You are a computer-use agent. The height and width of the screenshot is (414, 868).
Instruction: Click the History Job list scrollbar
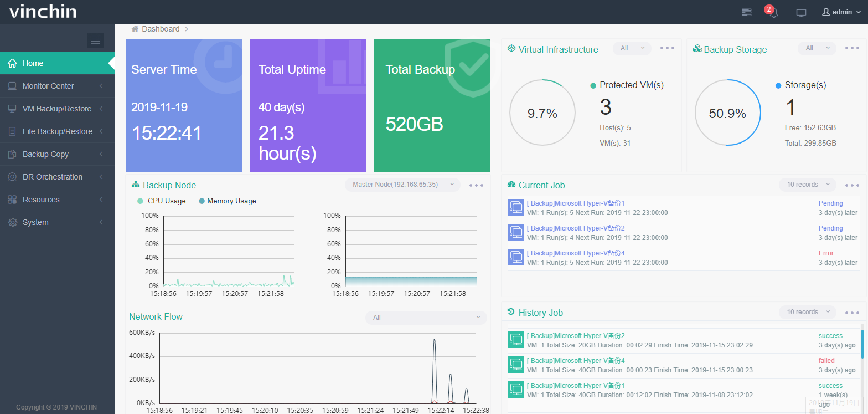pyautogui.click(x=862, y=344)
